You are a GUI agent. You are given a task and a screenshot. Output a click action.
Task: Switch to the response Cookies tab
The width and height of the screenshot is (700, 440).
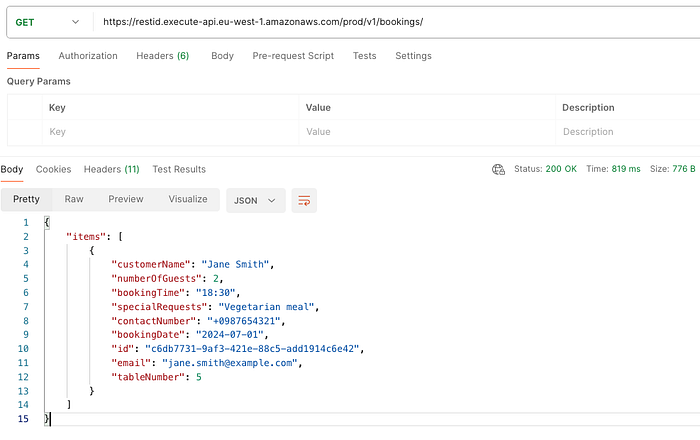coord(53,170)
